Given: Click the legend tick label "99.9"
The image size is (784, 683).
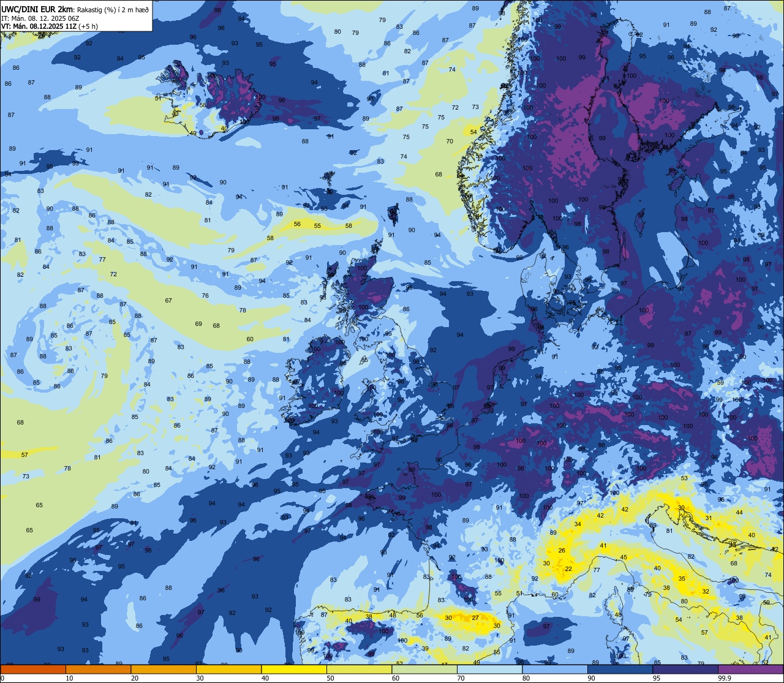Looking at the screenshot, I should (x=725, y=678).
